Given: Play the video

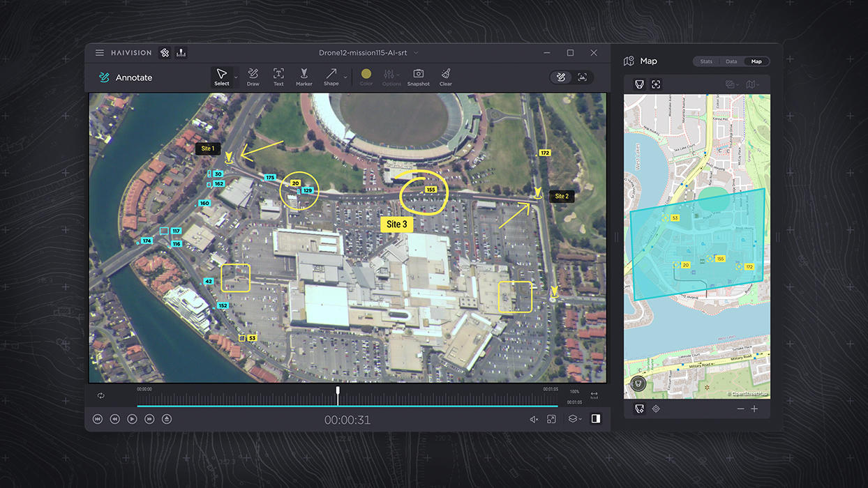Looking at the screenshot, I should (x=132, y=419).
